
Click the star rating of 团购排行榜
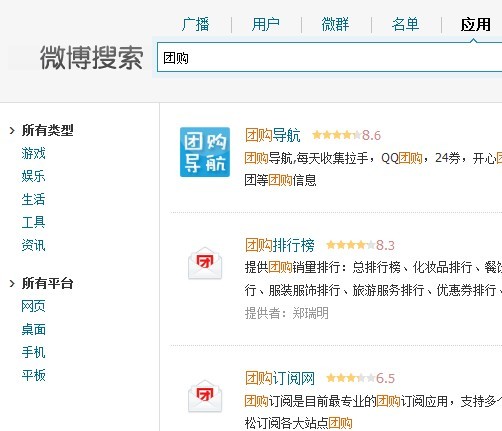351,245
